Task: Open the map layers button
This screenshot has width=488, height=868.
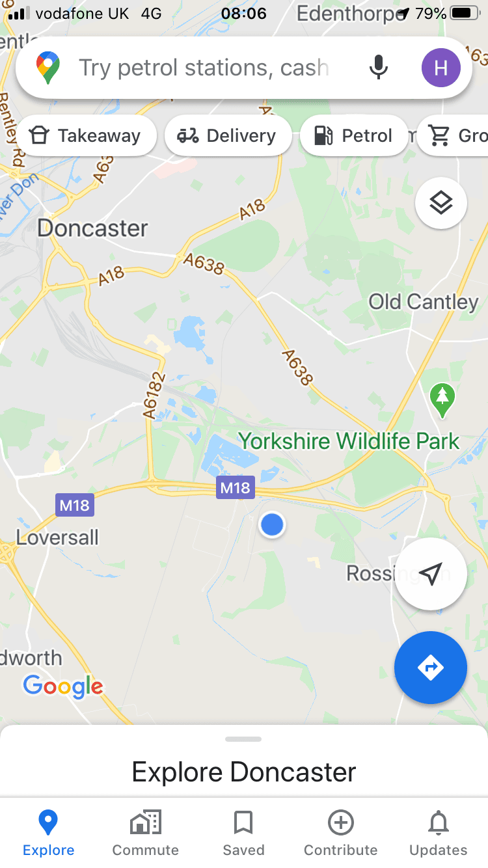Action: pyautogui.click(x=441, y=203)
